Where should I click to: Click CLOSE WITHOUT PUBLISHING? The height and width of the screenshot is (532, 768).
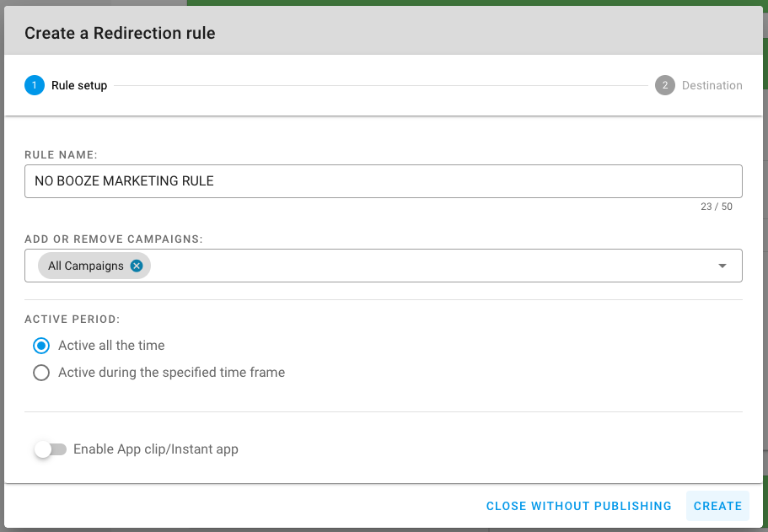pos(578,506)
